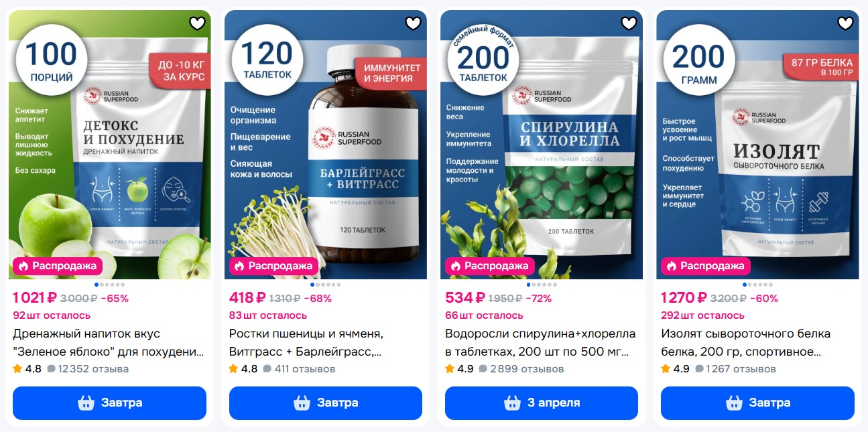This screenshot has width=868, height=432.
Task: View 2 899 отзывов for spirulina tablets
Action: [521, 369]
